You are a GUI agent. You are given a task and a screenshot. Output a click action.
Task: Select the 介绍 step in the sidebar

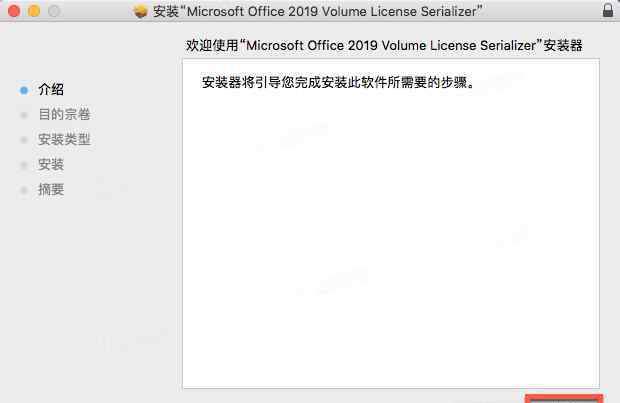(x=51, y=90)
